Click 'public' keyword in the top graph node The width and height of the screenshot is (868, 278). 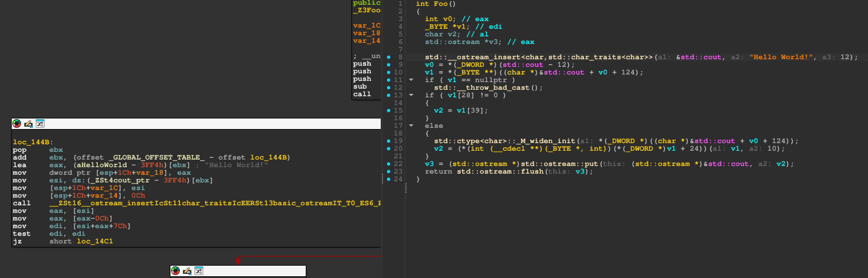[367, 3]
